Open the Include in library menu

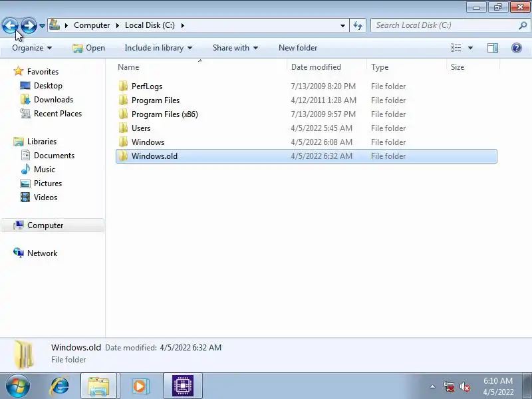(158, 48)
